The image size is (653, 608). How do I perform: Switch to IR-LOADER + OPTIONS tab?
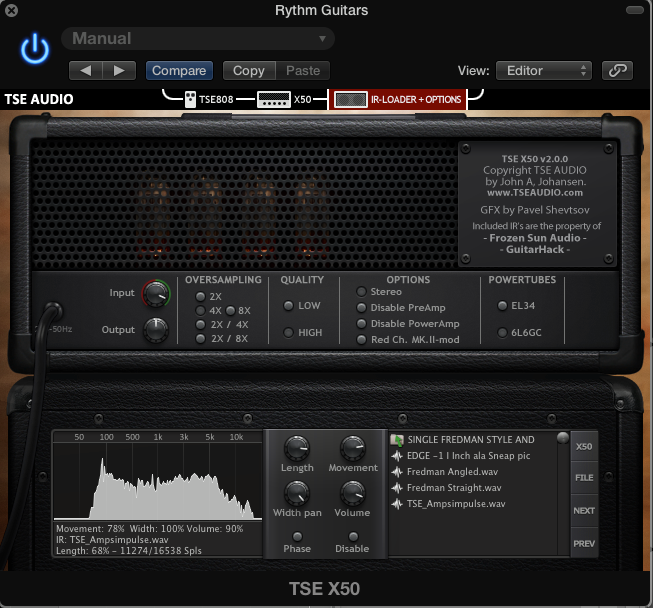point(398,100)
